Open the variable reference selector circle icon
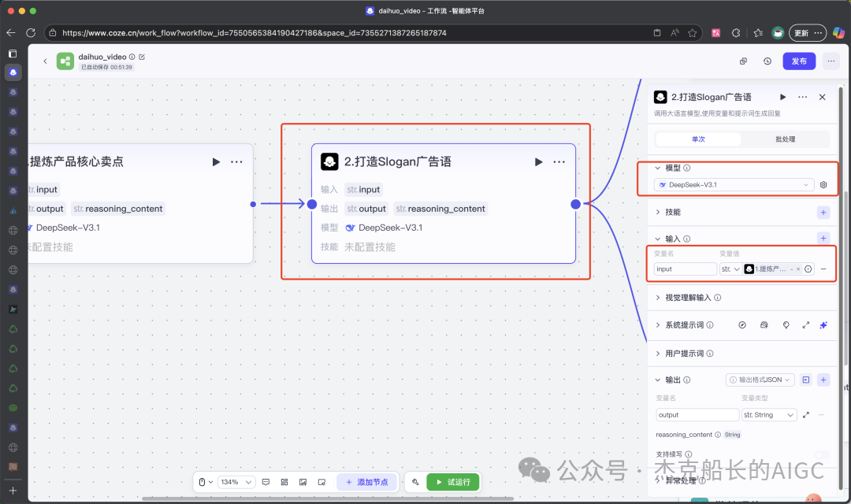 coord(808,269)
